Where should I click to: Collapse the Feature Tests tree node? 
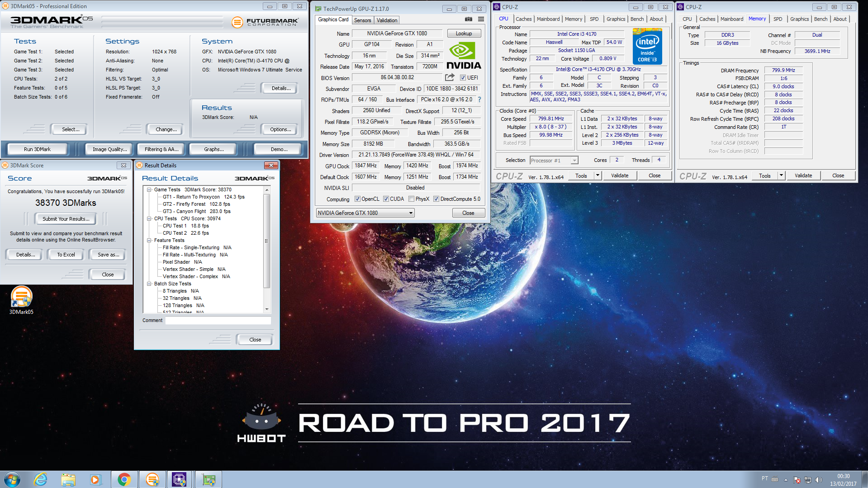click(x=149, y=240)
